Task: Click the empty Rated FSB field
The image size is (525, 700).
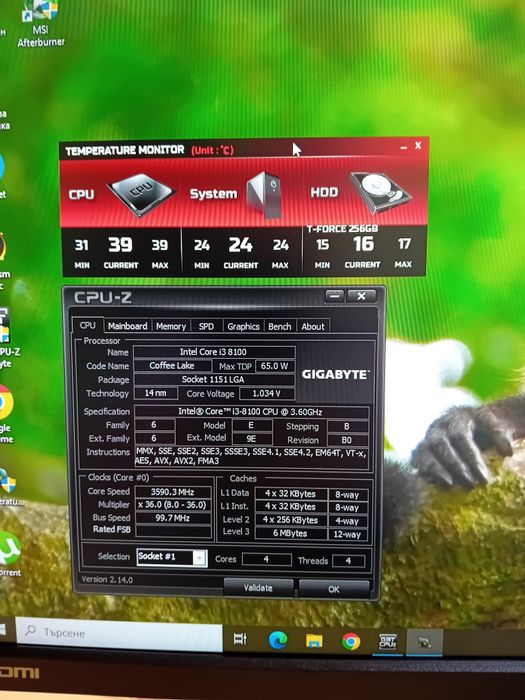Action: point(173,531)
